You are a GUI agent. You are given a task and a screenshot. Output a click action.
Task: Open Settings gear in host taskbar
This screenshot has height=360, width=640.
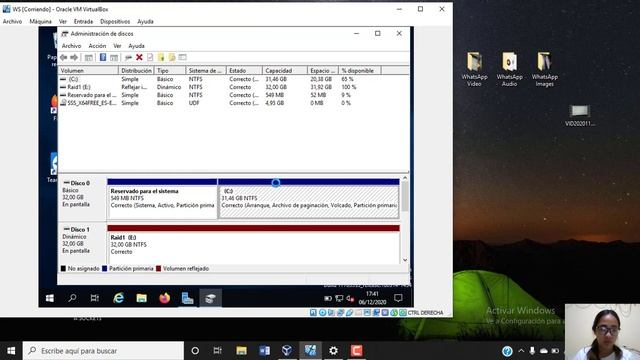point(333,351)
